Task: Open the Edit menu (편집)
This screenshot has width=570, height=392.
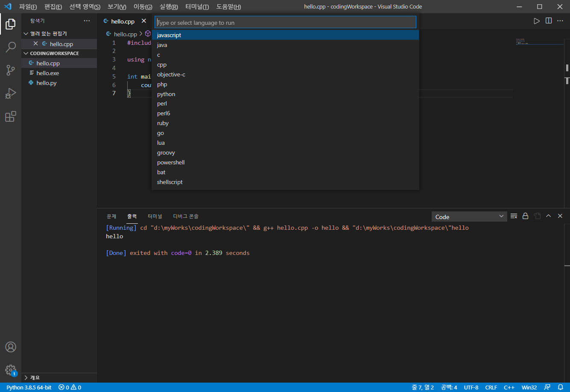Action: click(x=53, y=6)
